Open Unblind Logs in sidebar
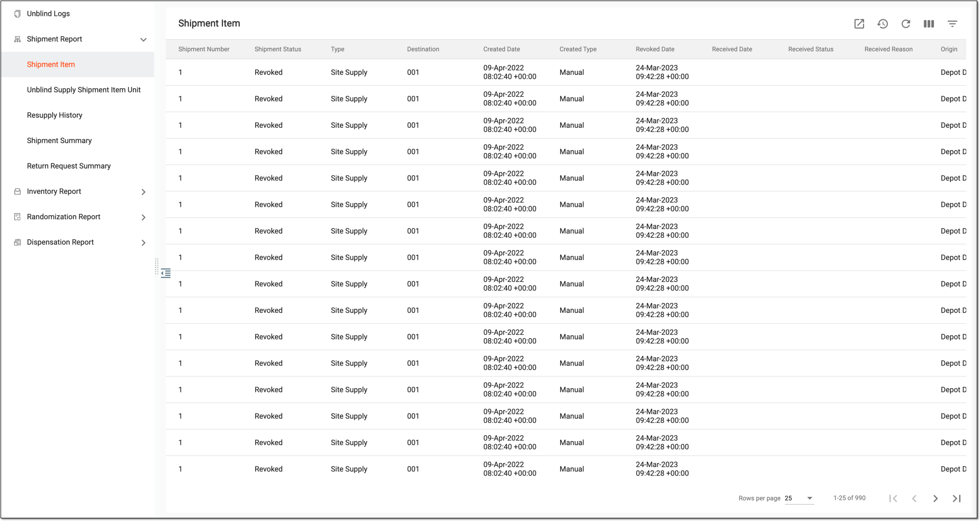Viewport: 980px width, 521px height. point(48,14)
